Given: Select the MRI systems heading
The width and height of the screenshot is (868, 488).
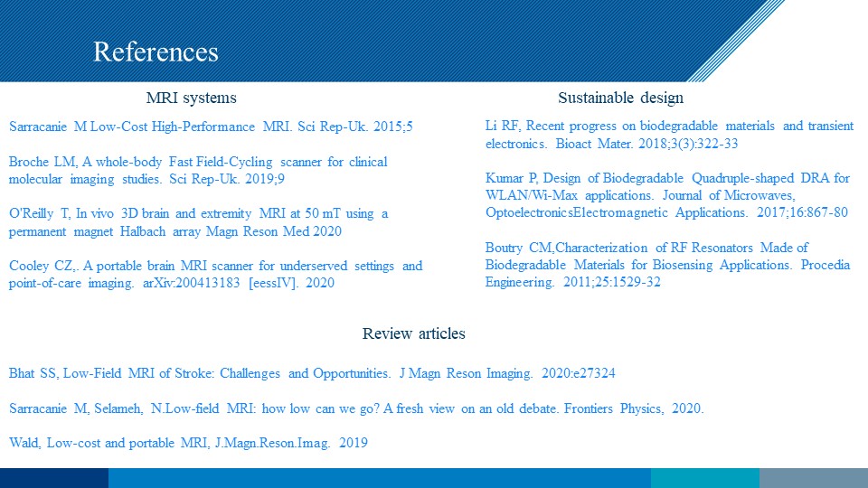Looking at the screenshot, I should 191,98.
